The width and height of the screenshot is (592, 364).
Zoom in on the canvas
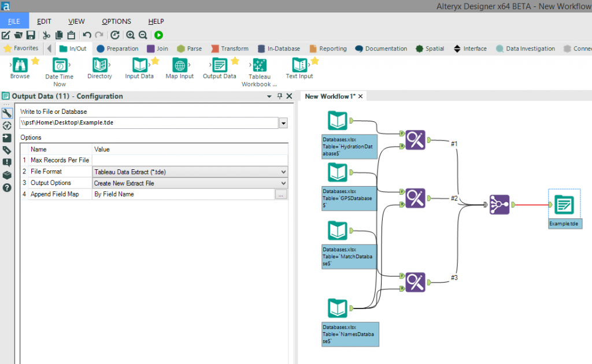[130, 35]
